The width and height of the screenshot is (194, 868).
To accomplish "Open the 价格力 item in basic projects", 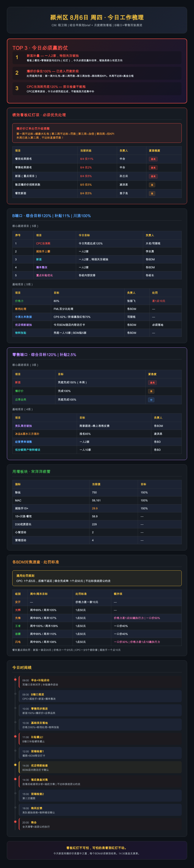I will pyautogui.click(x=19, y=301).
